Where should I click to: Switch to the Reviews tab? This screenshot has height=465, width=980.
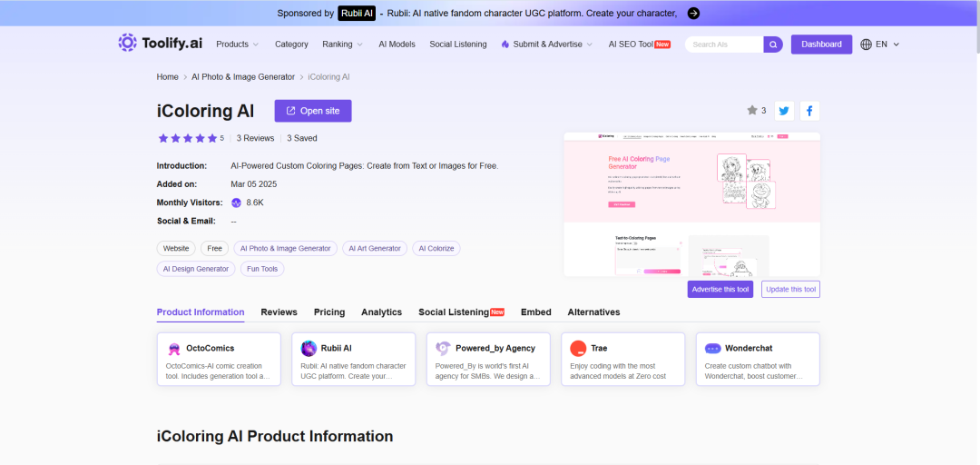[x=279, y=312]
